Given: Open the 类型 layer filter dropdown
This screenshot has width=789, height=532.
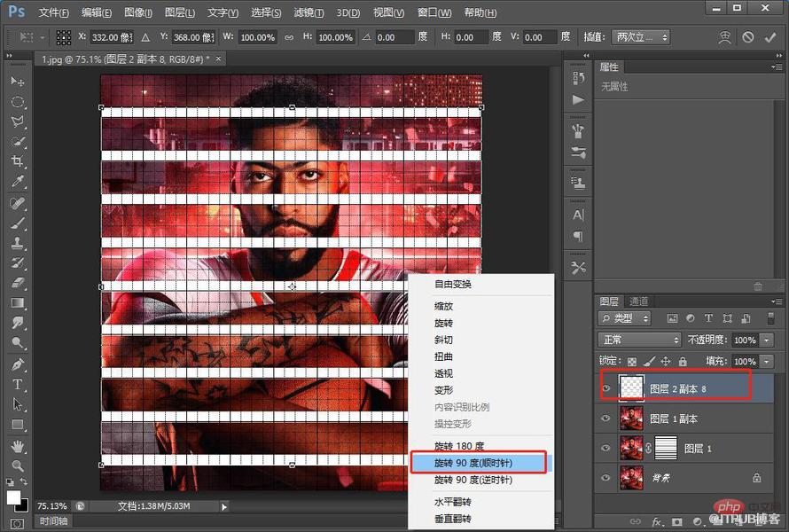Looking at the screenshot, I should (624, 318).
